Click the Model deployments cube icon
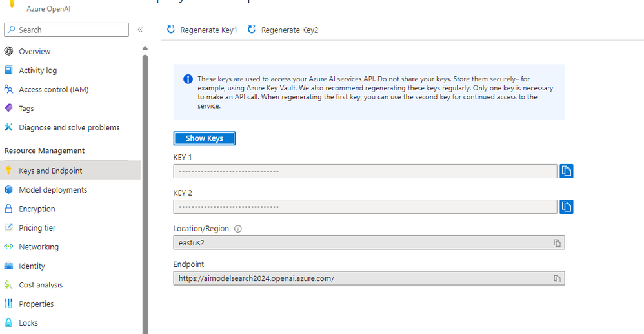This screenshot has height=334, width=644. coord(8,189)
